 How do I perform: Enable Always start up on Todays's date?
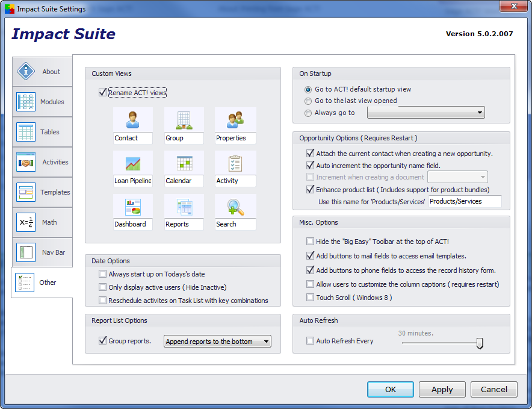[102, 274]
